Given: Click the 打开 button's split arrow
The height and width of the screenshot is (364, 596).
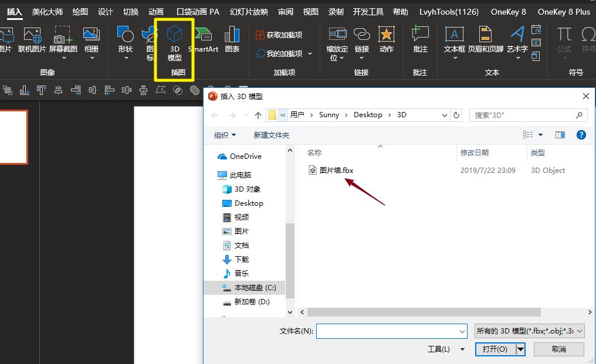Looking at the screenshot, I should pyautogui.click(x=520, y=349).
